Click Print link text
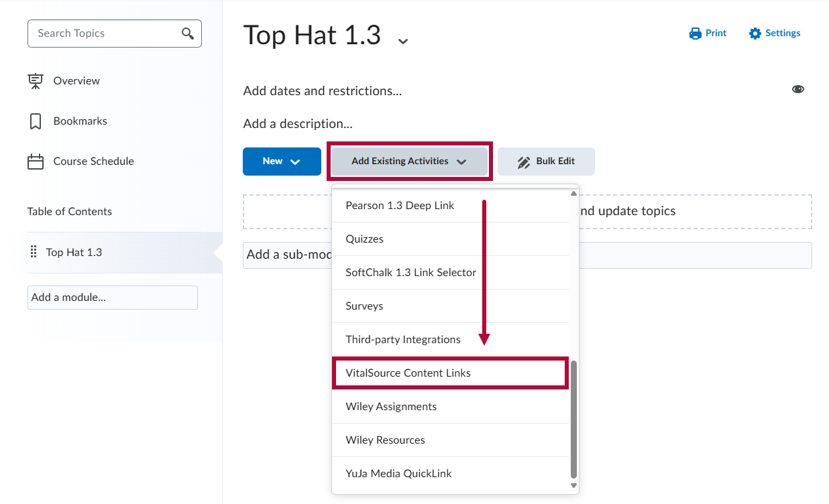The image size is (829, 504). (716, 34)
